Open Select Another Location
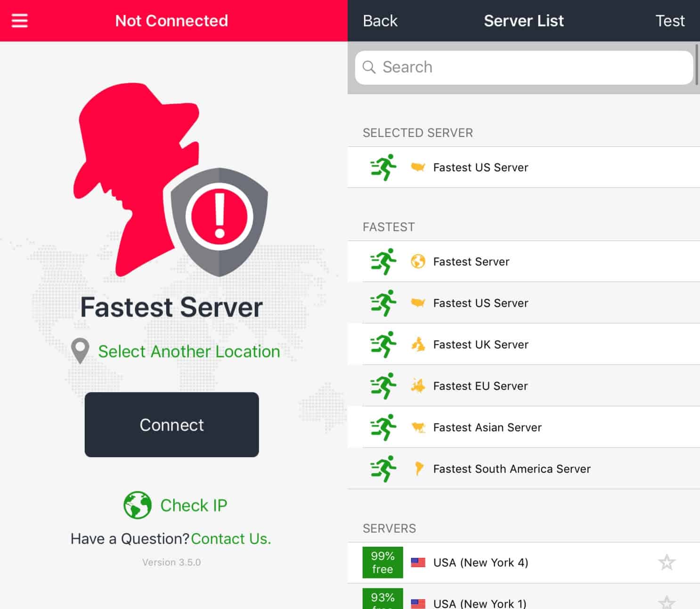The width and height of the screenshot is (700, 609). 189,351
